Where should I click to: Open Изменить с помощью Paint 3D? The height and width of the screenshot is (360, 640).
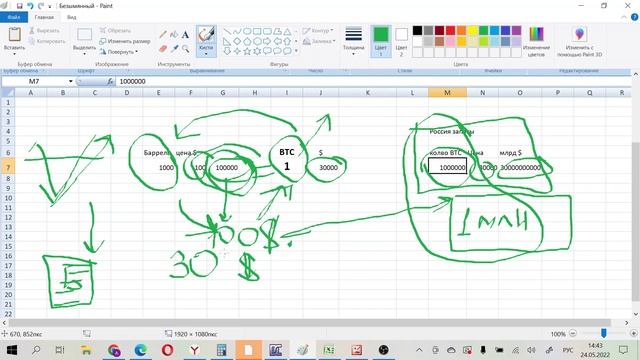(x=580, y=41)
